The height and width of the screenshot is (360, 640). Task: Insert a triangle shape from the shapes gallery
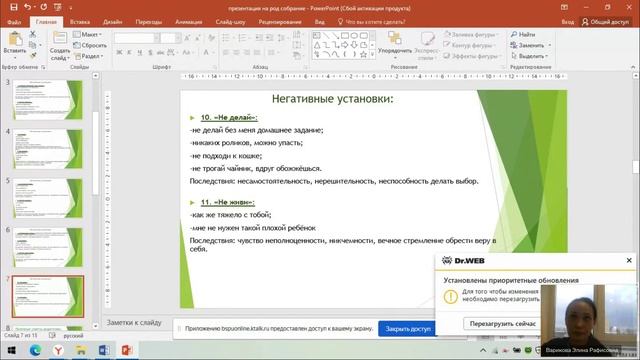point(317,45)
